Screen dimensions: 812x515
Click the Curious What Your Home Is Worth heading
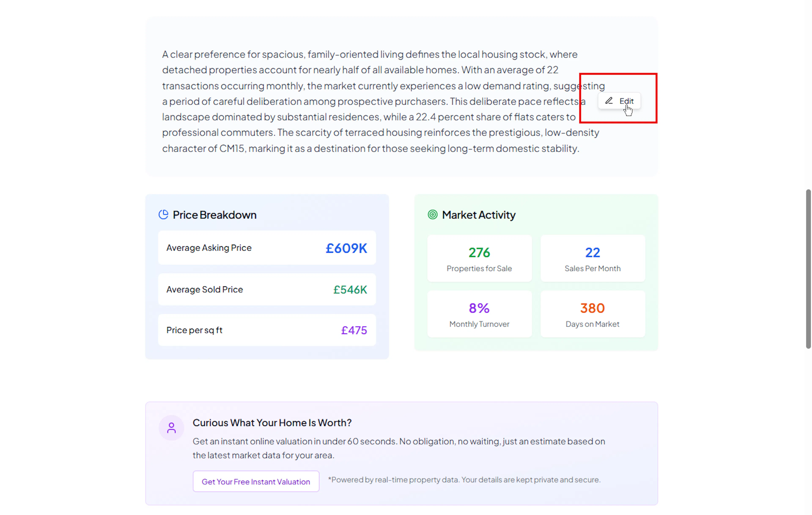[x=272, y=422]
